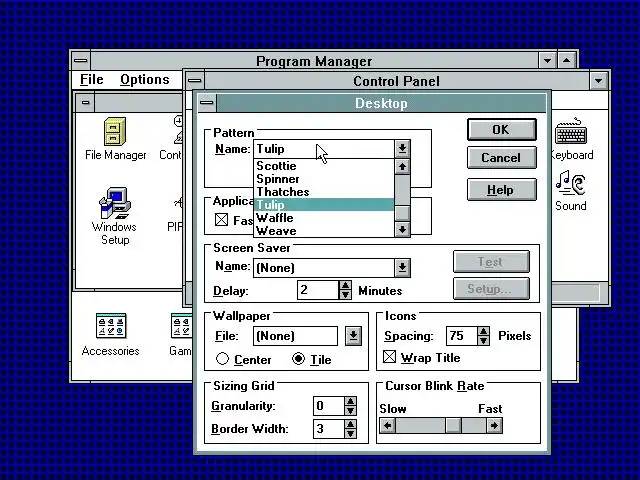Collapse the Pattern Name dropdown arrow
Image resolution: width=640 pixels, height=480 pixels.
402,149
